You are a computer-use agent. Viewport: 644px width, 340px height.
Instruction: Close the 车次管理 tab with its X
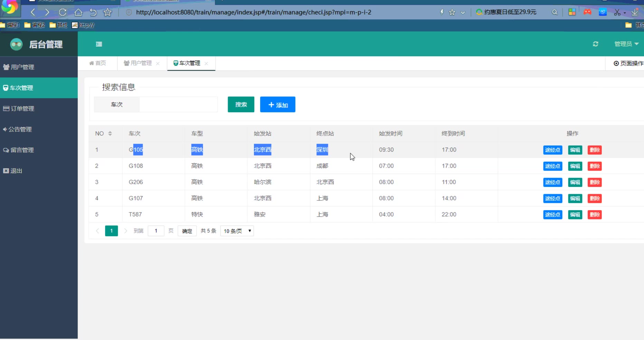(x=206, y=64)
